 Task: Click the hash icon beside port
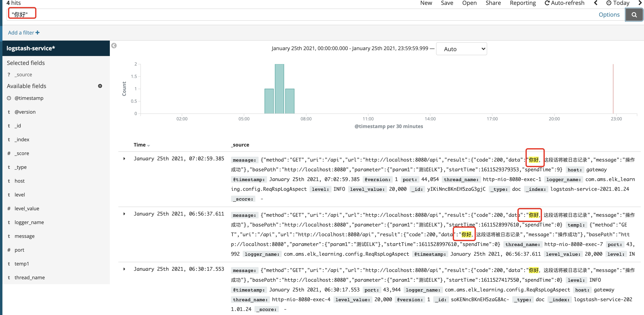point(9,250)
